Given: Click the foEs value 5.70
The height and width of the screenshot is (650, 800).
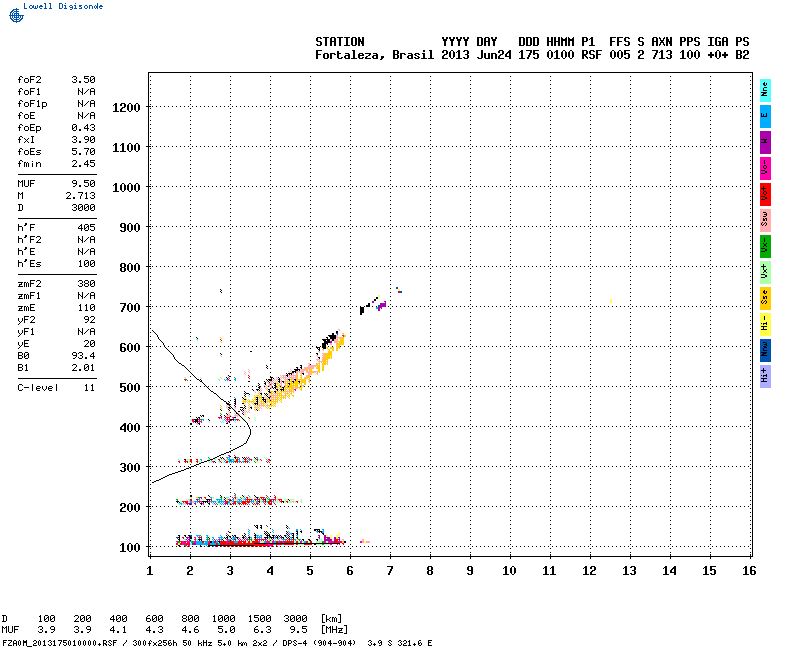Looking at the screenshot, I should (83, 152).
